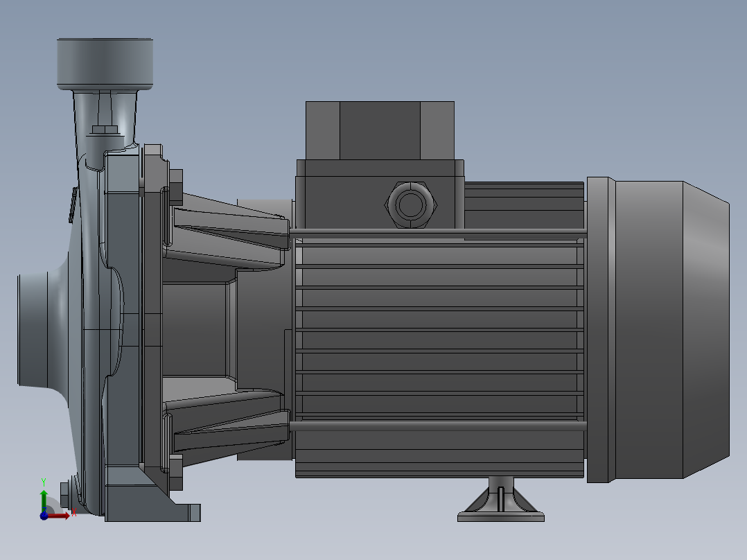Screen dimensions: 747x560
Task: Click the red X axis of the triad
Action: point(59,516)
